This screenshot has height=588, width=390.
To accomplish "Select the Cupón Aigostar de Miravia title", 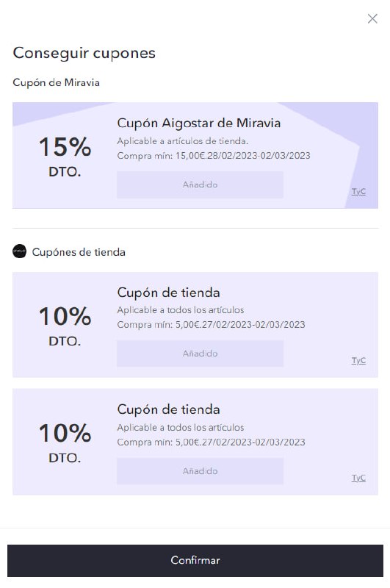I will [x=199, y=123].
